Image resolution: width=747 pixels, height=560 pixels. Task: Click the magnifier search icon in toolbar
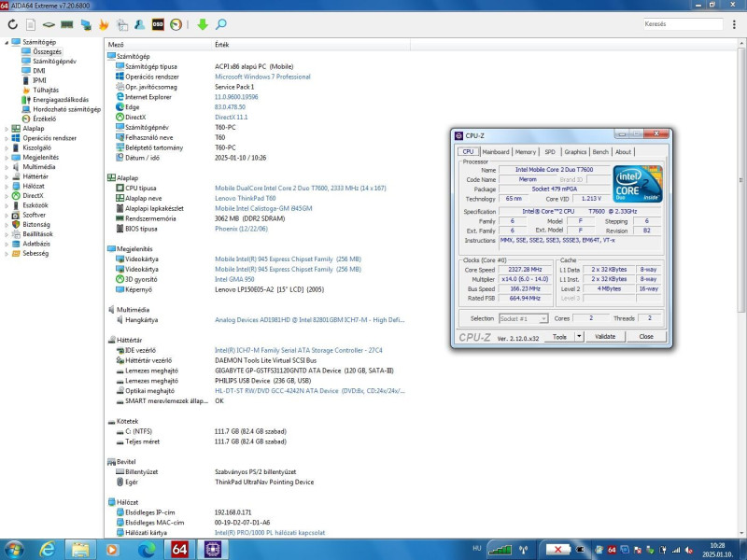[x=220, y=24]
